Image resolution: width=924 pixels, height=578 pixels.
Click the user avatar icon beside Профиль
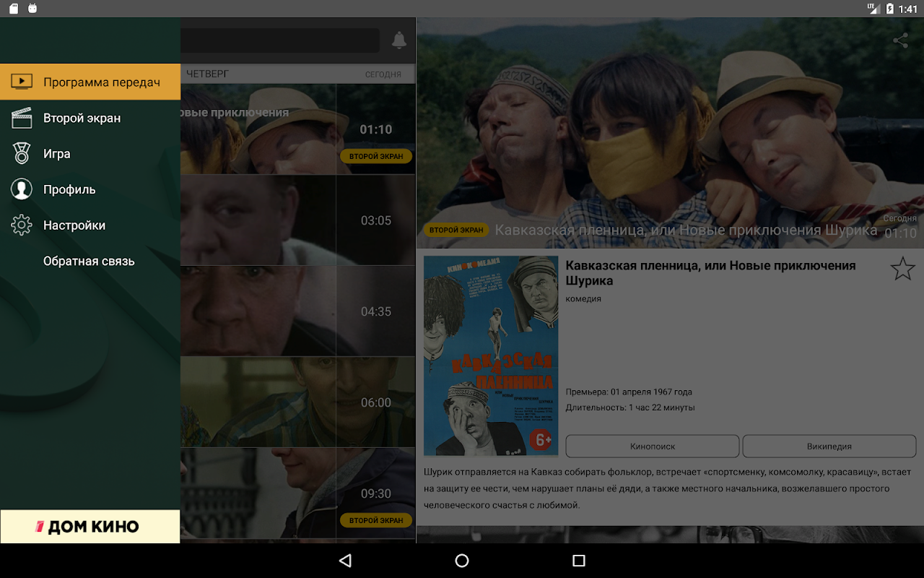click(x=22, y=189)
